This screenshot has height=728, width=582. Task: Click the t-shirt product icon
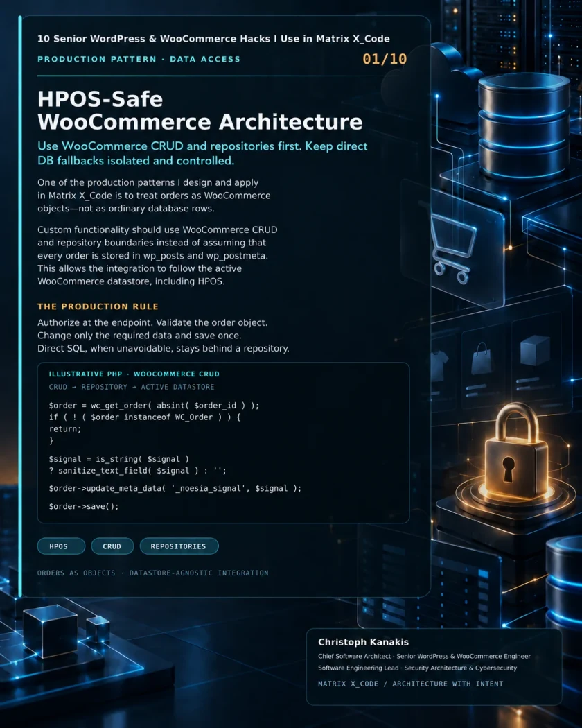[x=439, y=365]
